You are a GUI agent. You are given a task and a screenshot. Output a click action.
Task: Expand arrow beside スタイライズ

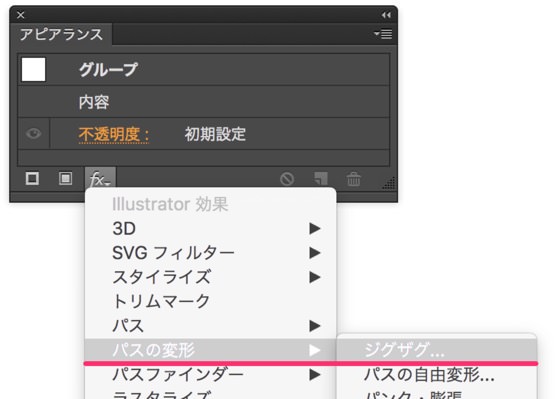click(x=315, y=277)
